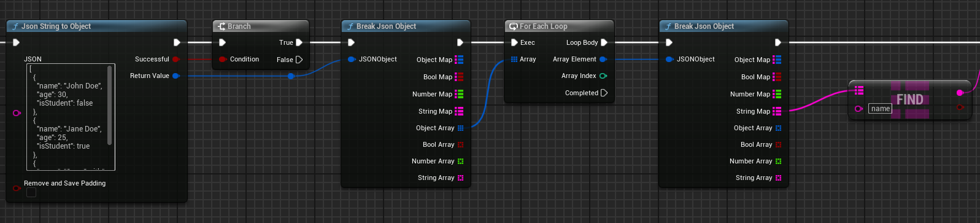Click the JSON text box vertical scrollbar
Viewport: 980px width, 223px height.
110,105
